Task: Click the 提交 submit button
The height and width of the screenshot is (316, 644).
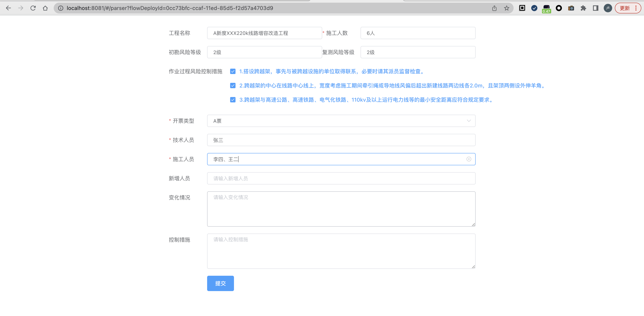Action: tap(220, 283)
